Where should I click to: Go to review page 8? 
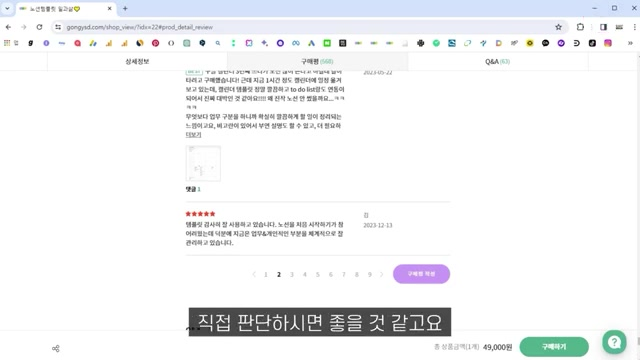[x=357, y=274]
